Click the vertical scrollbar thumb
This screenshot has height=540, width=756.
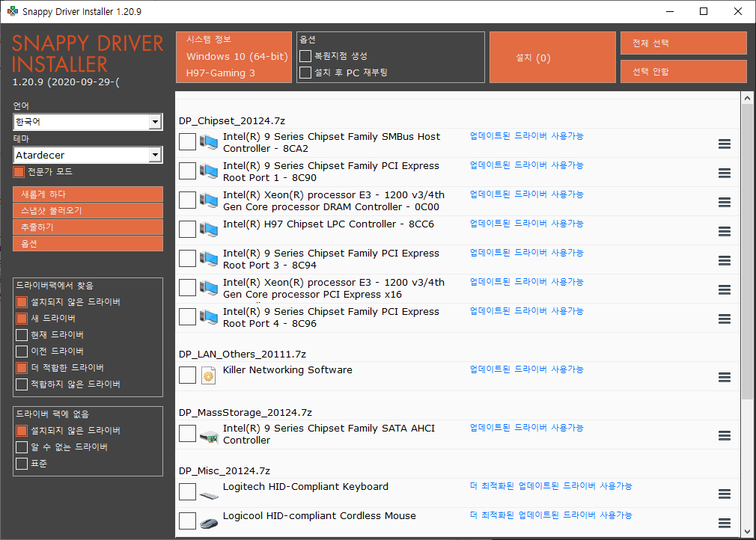click(747, 251)
